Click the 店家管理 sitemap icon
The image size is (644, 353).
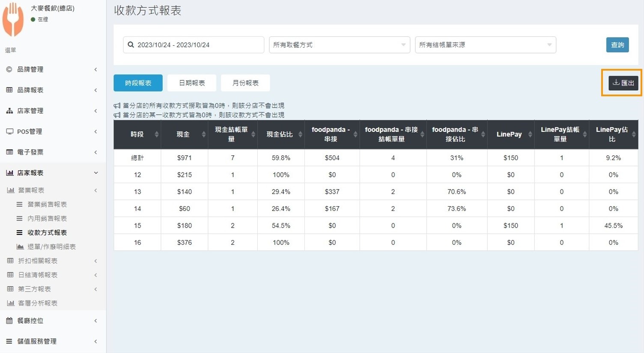coord(9,111)
